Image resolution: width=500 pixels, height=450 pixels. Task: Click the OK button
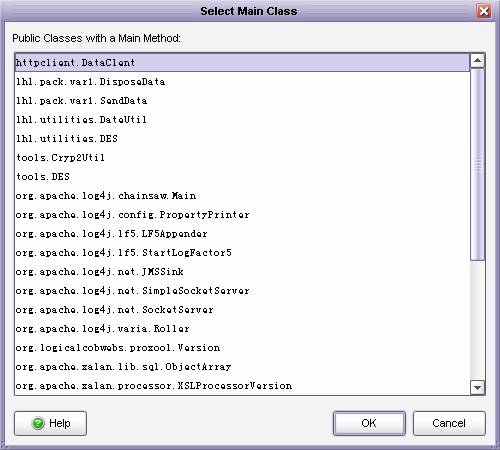click(369, 423)
